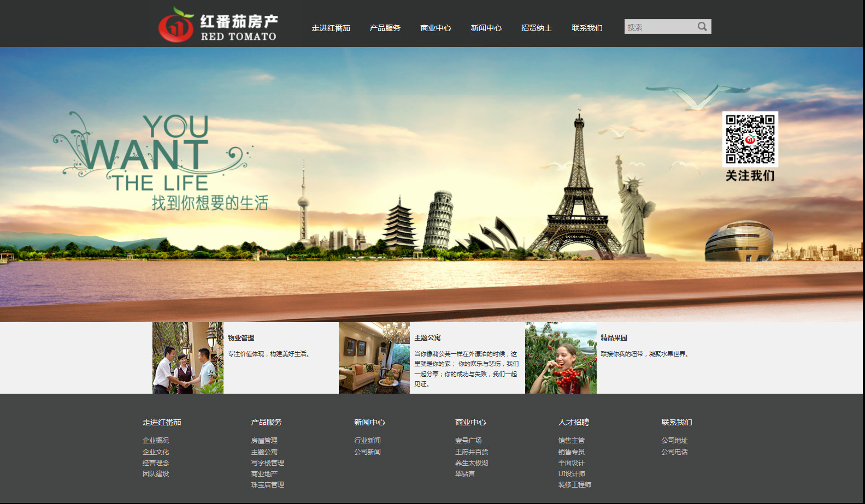The width and height of the screenshot is (865, 504).
Task: View 平面设计 job link
Action: point(572,463)
